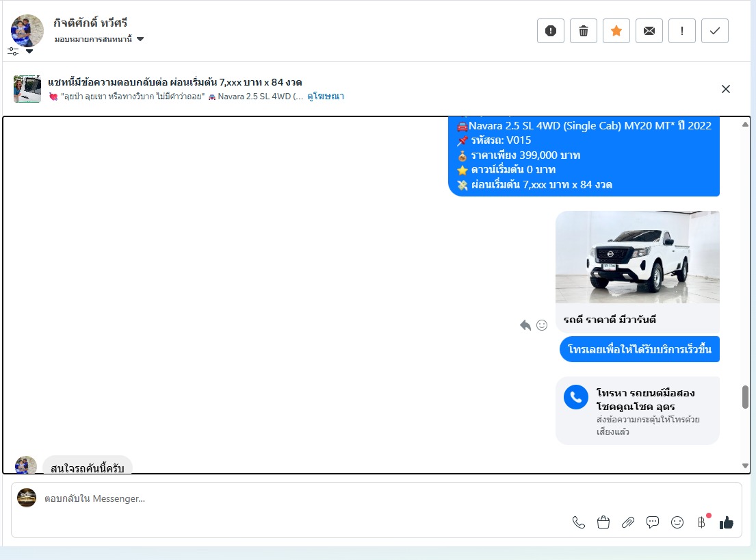756x560 pixels.
Task: Click the chat scrollbar thumb
Action: (745, 397)
